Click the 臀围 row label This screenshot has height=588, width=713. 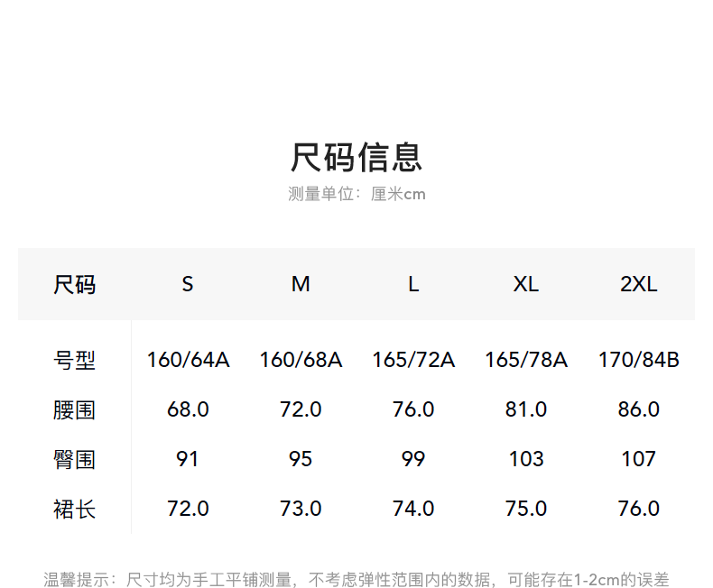[74, 460]
